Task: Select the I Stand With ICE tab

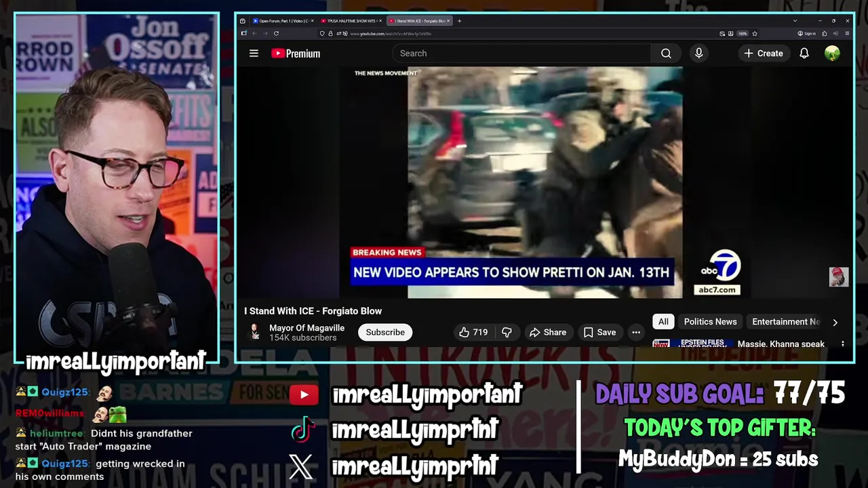Action: [419, 21]
